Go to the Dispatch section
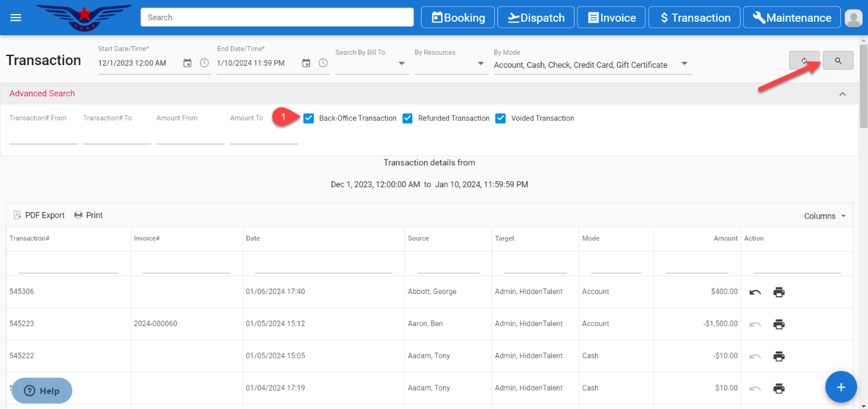 point(536,17)
